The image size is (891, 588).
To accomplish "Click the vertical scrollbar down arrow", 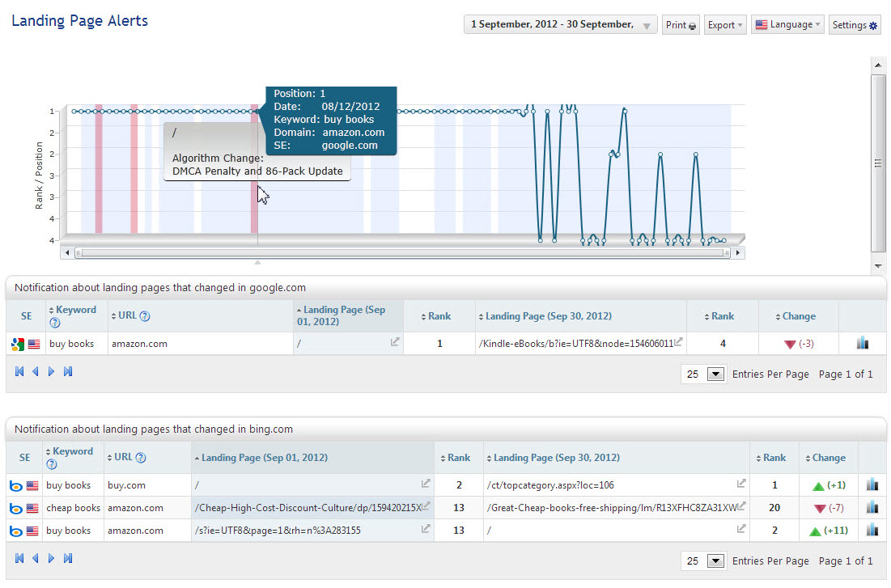I will point(878,266).
